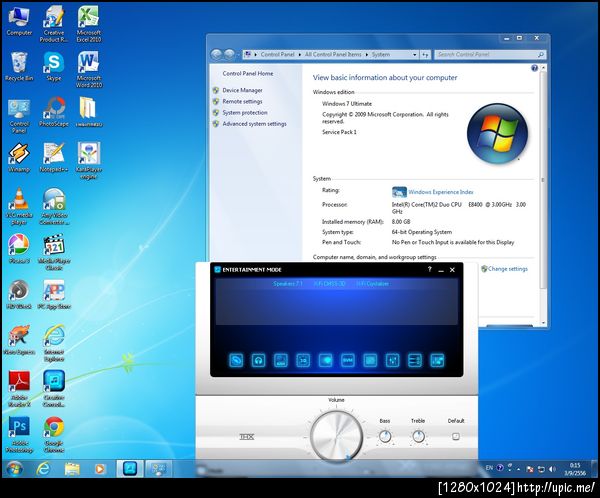600x498 pixels.
Task: Select the PC App Store desktop icon
Action: click(54, 294)
